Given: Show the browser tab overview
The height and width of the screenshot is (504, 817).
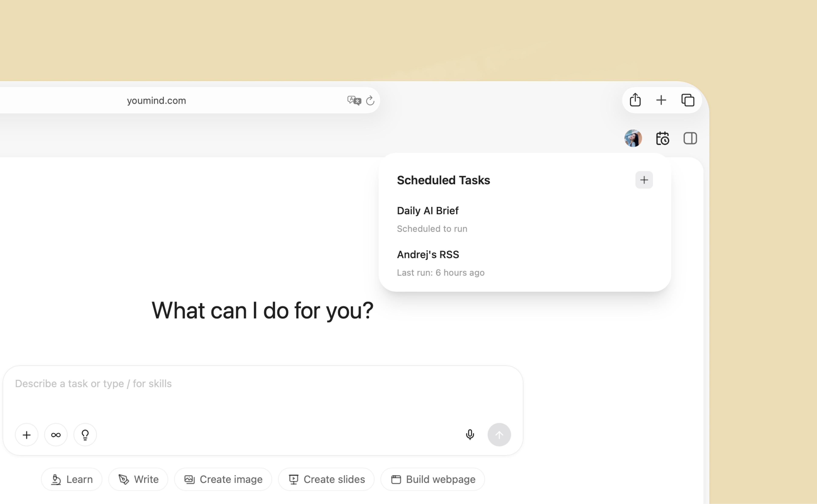Looking at the screenshot, I should coord(688,100).
